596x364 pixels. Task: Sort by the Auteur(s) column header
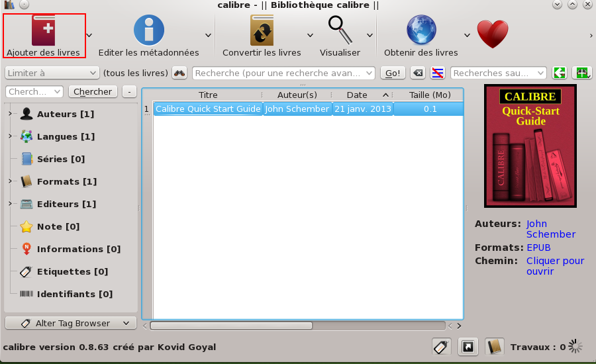[297, 95]
